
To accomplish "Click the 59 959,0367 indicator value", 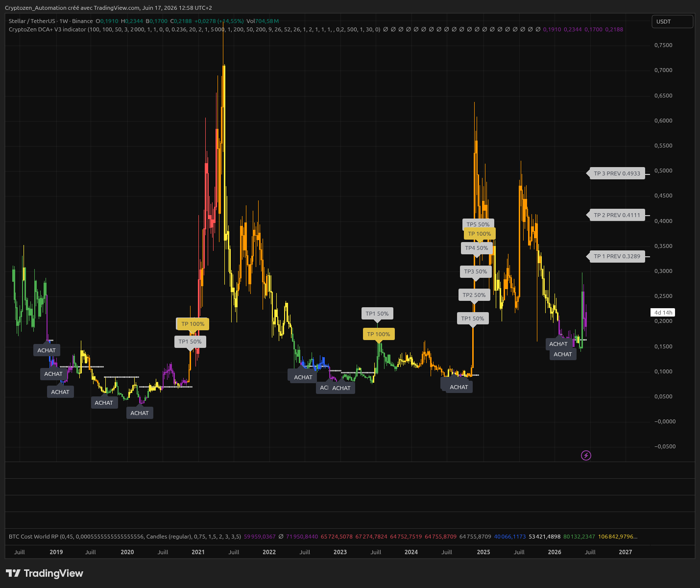I will coord(260,537).
